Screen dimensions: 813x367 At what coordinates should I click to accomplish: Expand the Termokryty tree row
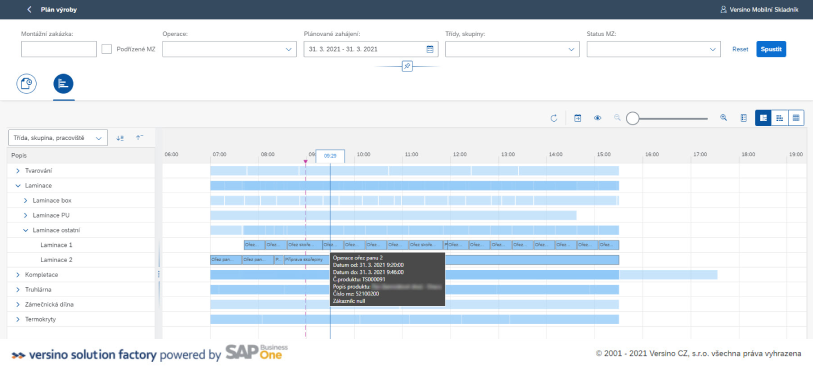[18, 319]
